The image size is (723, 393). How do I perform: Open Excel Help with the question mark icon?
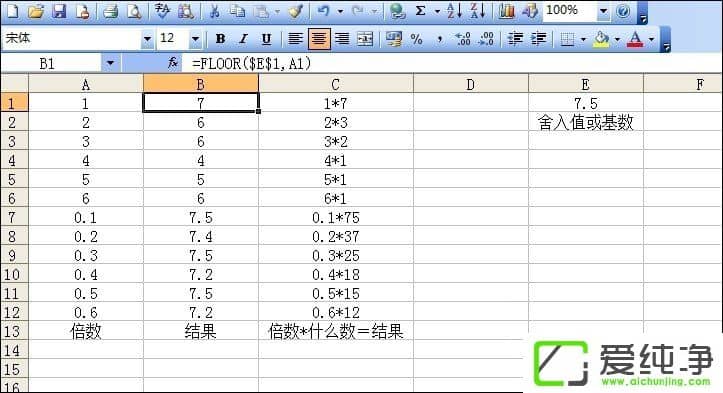(623, 11)
